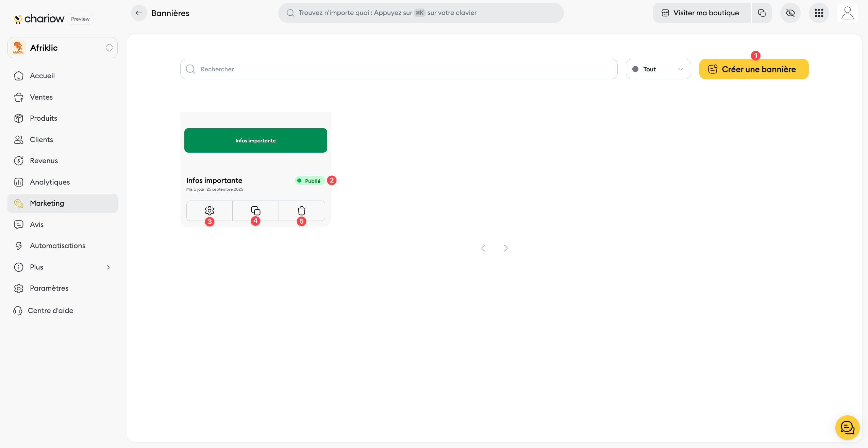
Task: Open the Tout status filter dropdown
Action: pos(658,69)
